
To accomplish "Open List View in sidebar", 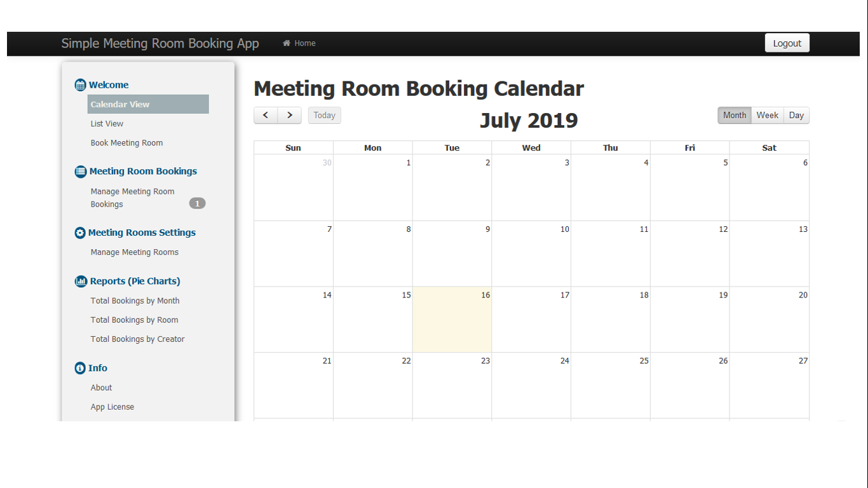I will pos(107,124).
